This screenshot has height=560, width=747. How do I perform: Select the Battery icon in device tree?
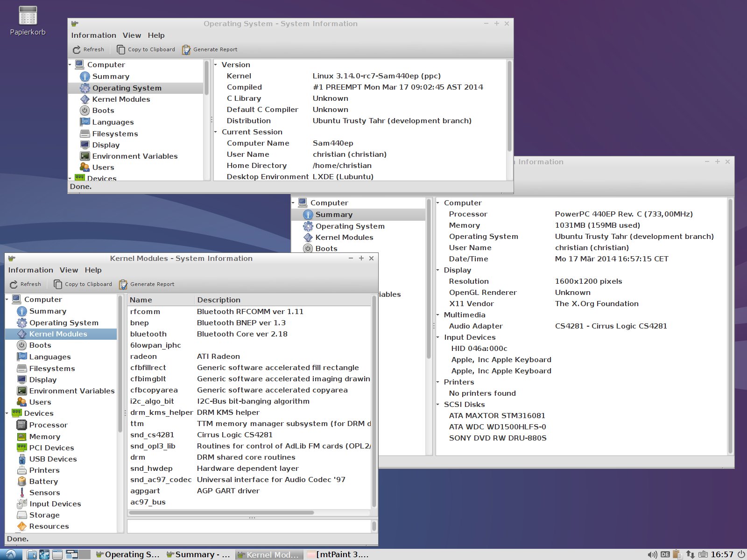coord(21,481)
